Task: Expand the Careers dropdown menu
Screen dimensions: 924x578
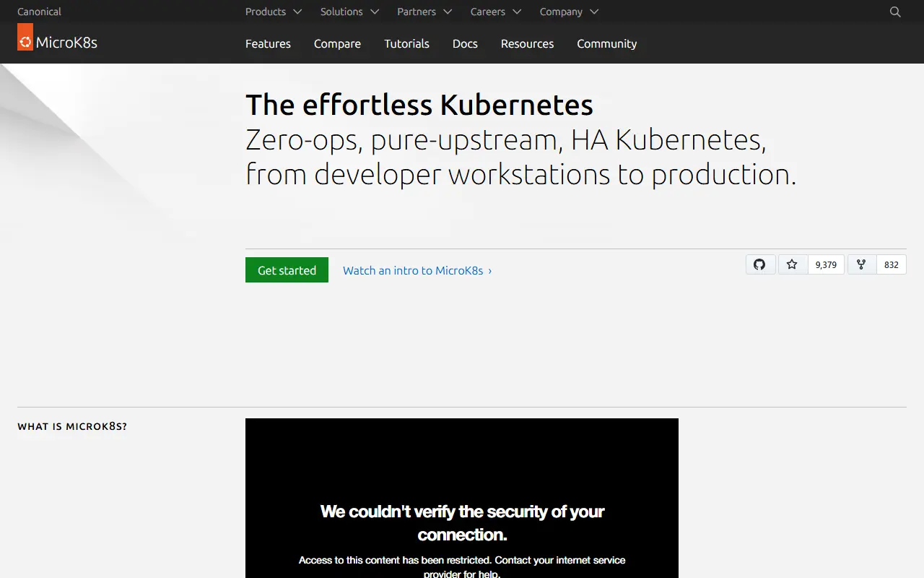Action: click(x=496, y=12)
